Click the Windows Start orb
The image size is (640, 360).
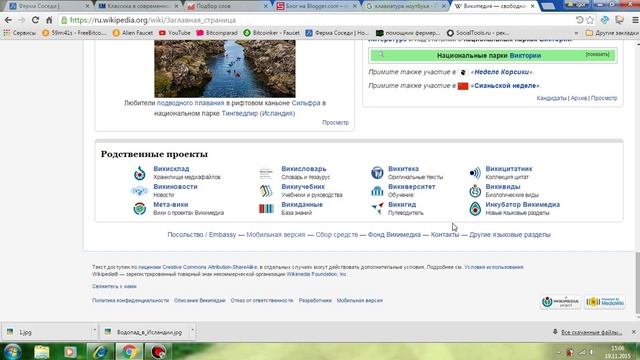[x=13, y=352]
